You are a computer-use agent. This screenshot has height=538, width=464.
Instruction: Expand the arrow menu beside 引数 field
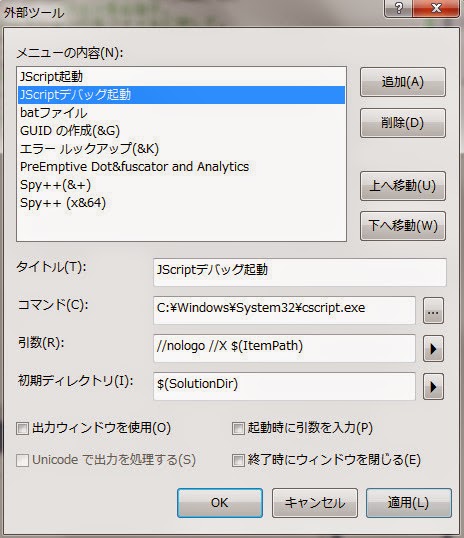point(433,349)
